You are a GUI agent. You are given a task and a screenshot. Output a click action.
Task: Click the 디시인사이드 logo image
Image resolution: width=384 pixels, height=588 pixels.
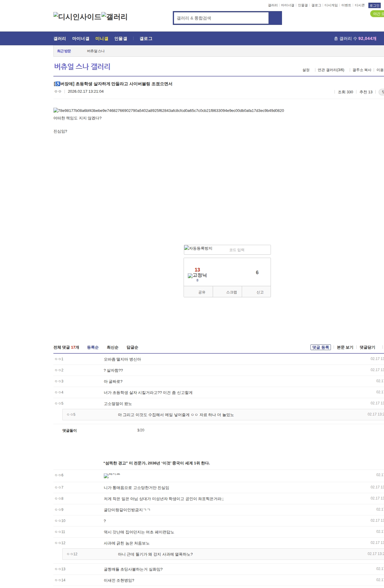(77, 17)
